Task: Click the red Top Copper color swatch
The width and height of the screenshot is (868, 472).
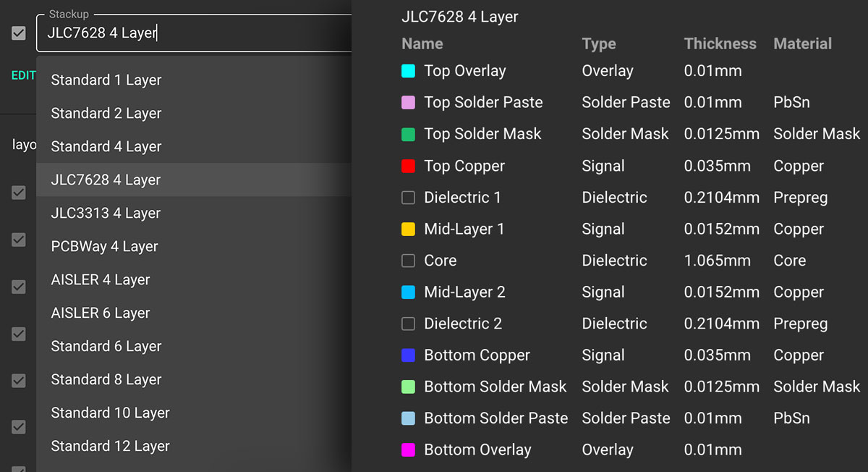Action: (x=408, y=166)
